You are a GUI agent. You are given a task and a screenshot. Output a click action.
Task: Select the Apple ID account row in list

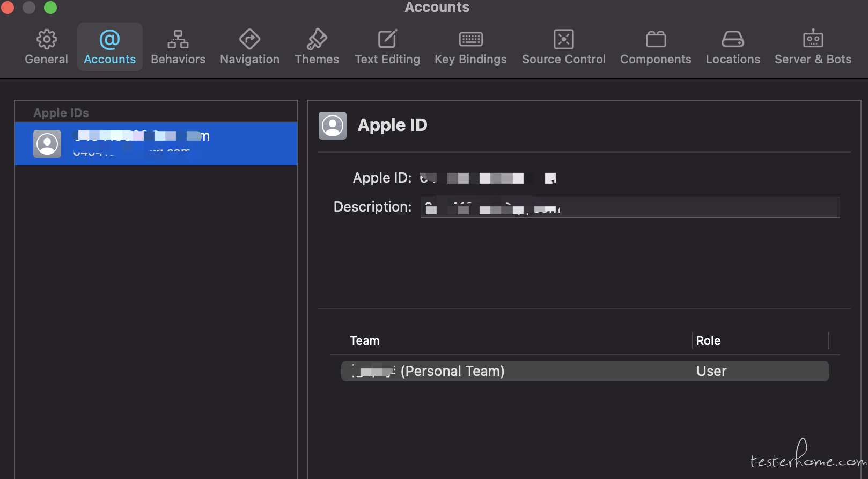156,144
